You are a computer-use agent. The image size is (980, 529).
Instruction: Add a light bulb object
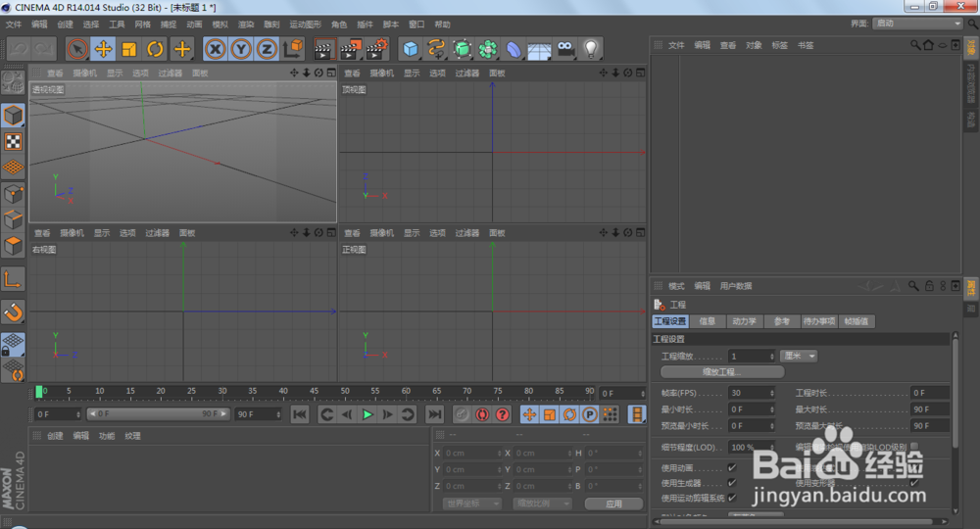click(x=591, y=49)
